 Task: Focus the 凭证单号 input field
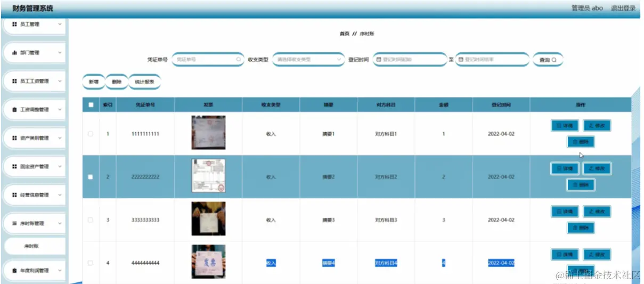[208, 60]
